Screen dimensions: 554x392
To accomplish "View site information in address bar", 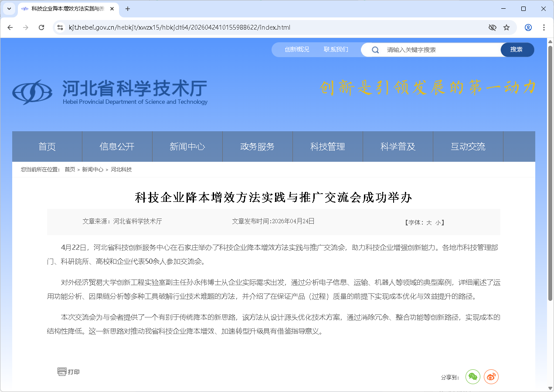I will 60,27.
